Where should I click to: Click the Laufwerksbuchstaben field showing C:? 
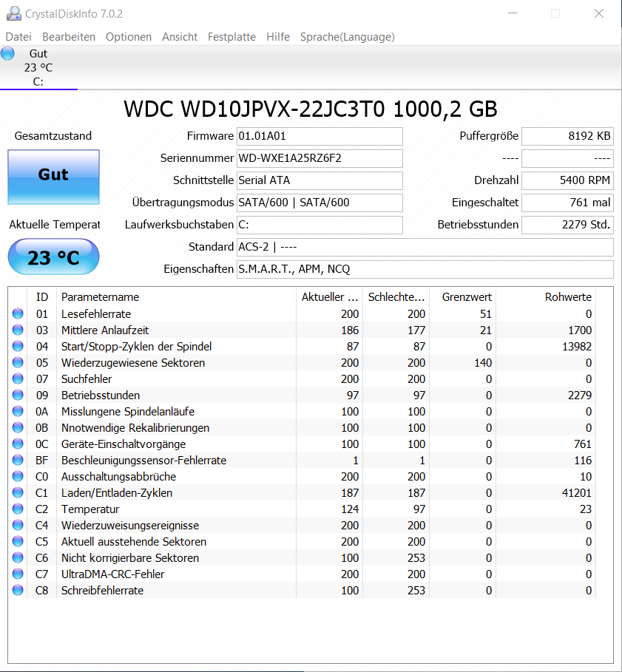[x=320, y=225]
